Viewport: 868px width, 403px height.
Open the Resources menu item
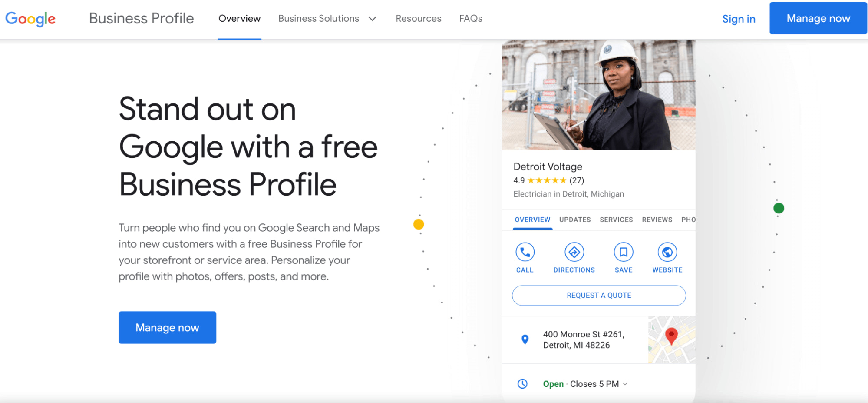418,18
